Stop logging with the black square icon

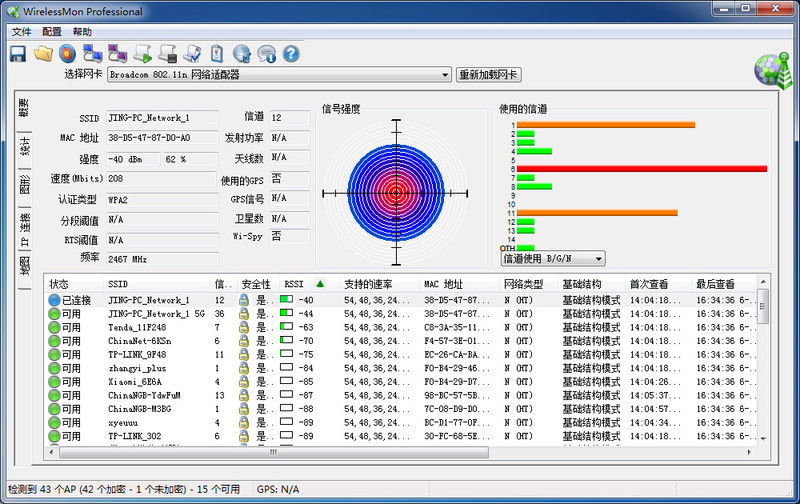click(167, 54)
